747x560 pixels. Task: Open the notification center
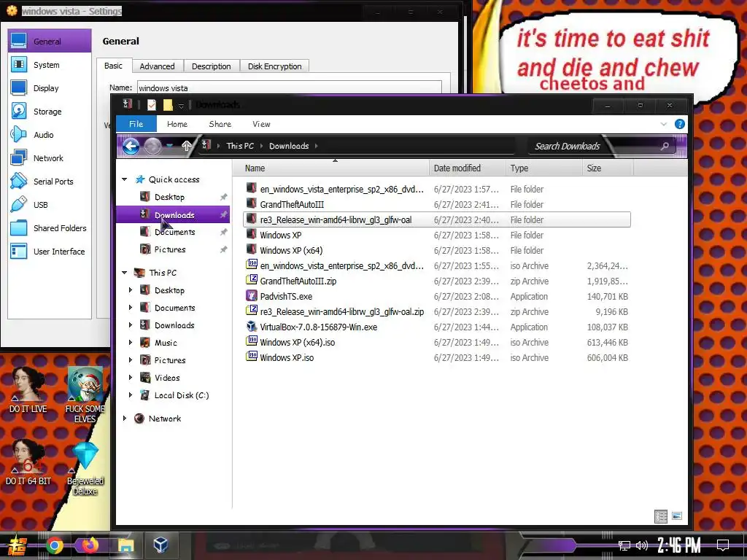(x=723, y=545)
